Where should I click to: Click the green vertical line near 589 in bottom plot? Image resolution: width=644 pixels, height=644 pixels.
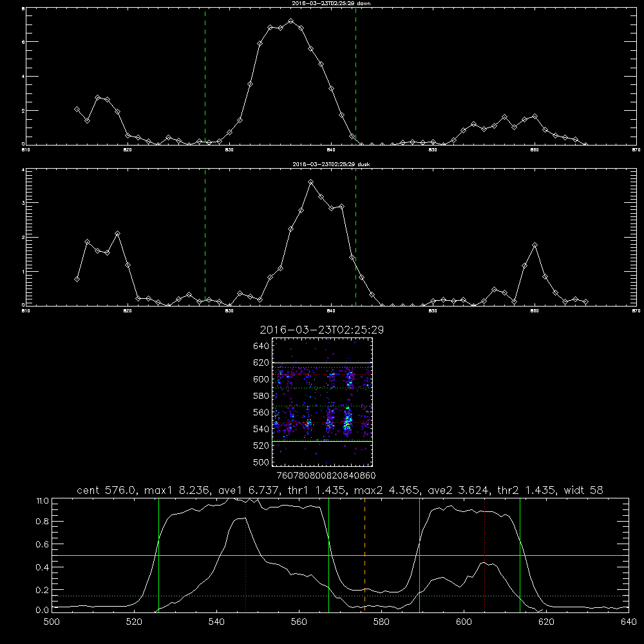419,555
